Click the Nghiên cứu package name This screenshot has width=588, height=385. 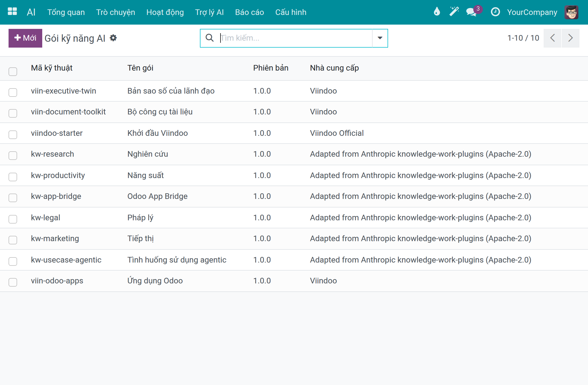[148, 154]
